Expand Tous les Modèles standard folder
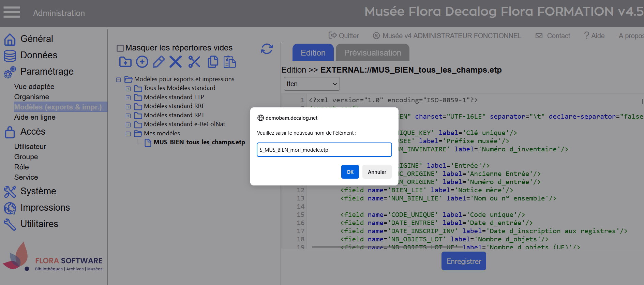Viewport: 644px width, 285px height. [128, 89]
